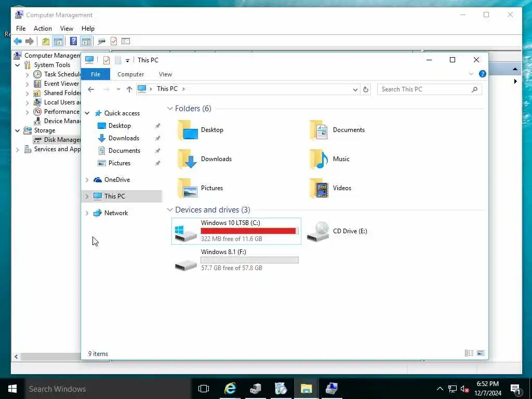Screen dimensions: 532x399
Task: Switch to large icons view layout
Action: (481, 353)
